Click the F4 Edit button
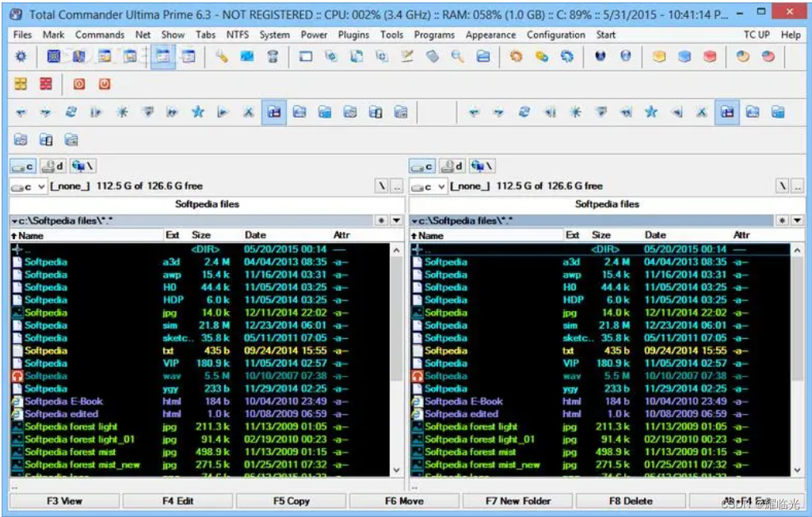 point(177,501)
